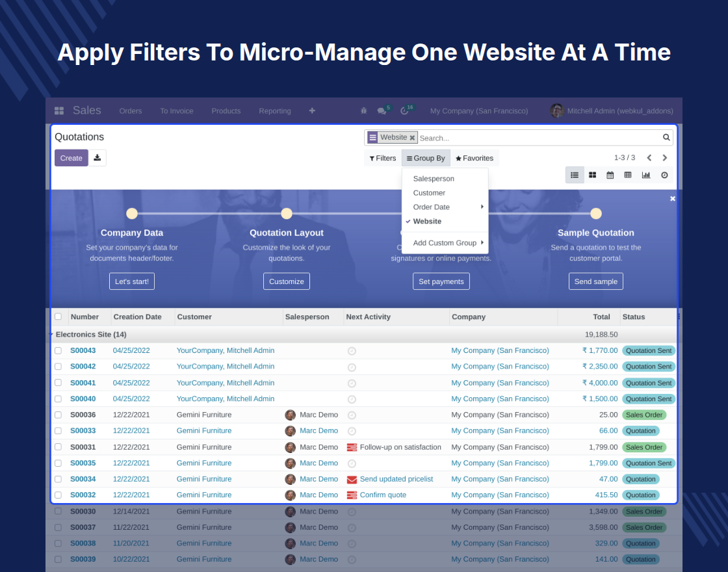Open company switcher My Company (San Francisco)

pyautogui.click(x=478, y=110)
